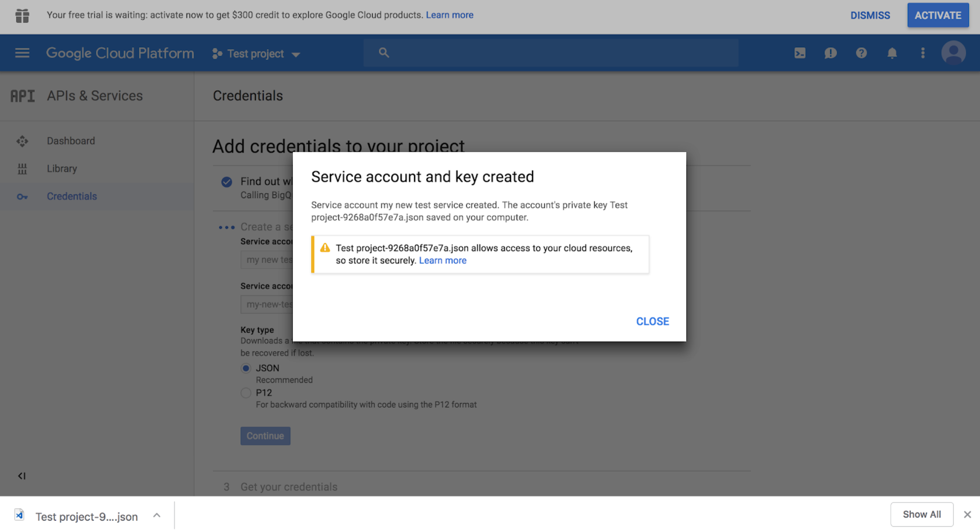The image size is (980, 532).
Task: Close the service account created dialog
Action: point(652,321)
